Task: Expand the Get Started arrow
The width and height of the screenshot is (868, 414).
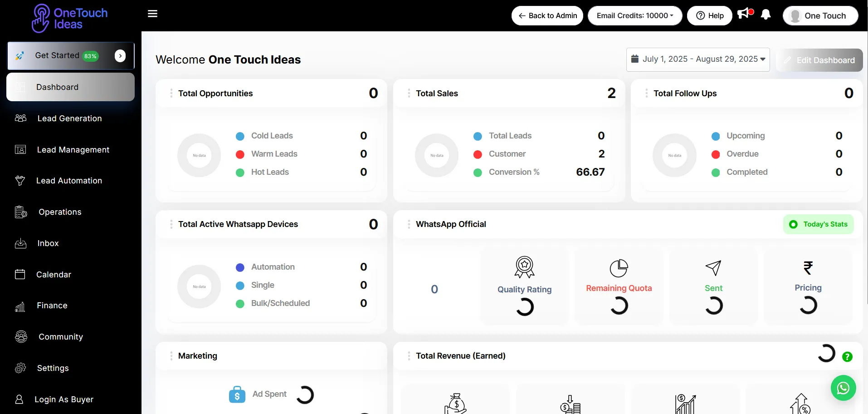Action: (120, 56)
